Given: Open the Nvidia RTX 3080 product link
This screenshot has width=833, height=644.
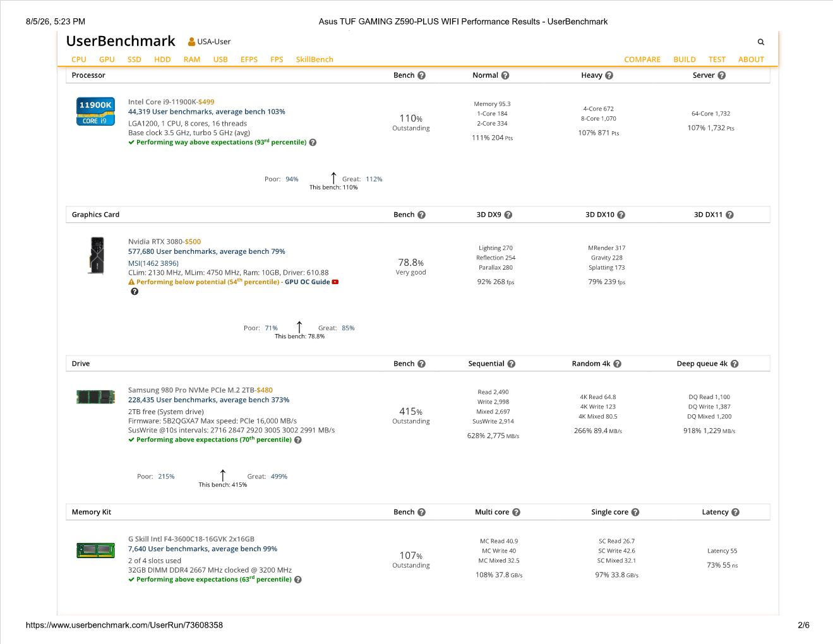Looking at the screenshot, I should click(155, 242).
